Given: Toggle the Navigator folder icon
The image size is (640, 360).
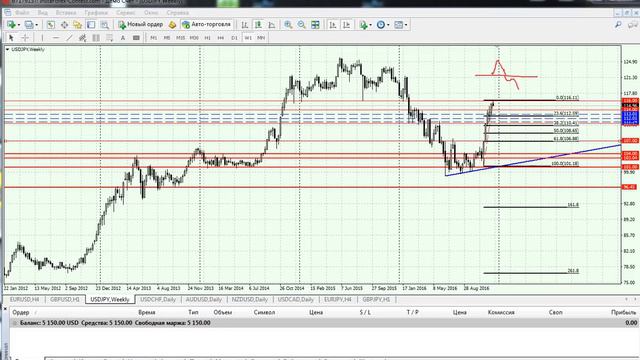Looking at the screenshot, I should 78,25.
